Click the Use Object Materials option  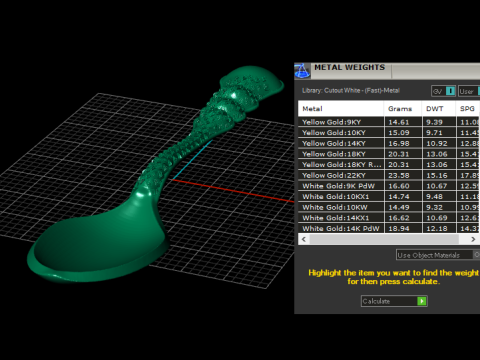[x=438, y=255]
